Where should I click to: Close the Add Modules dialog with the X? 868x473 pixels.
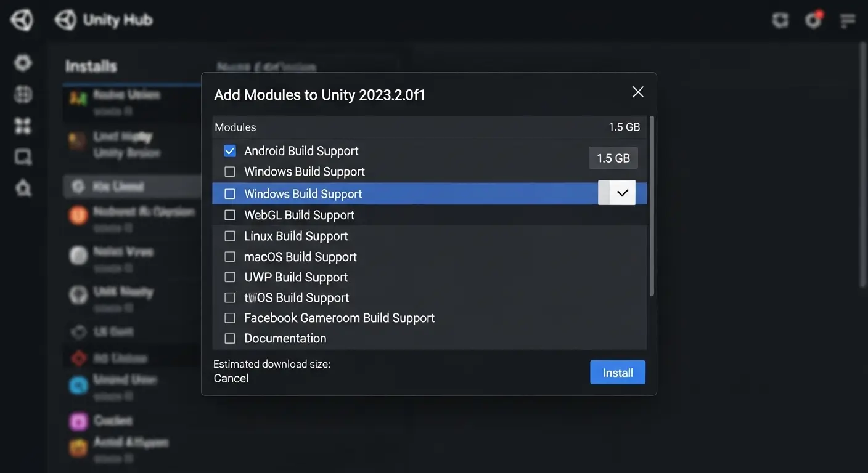(x=637, y=91)
